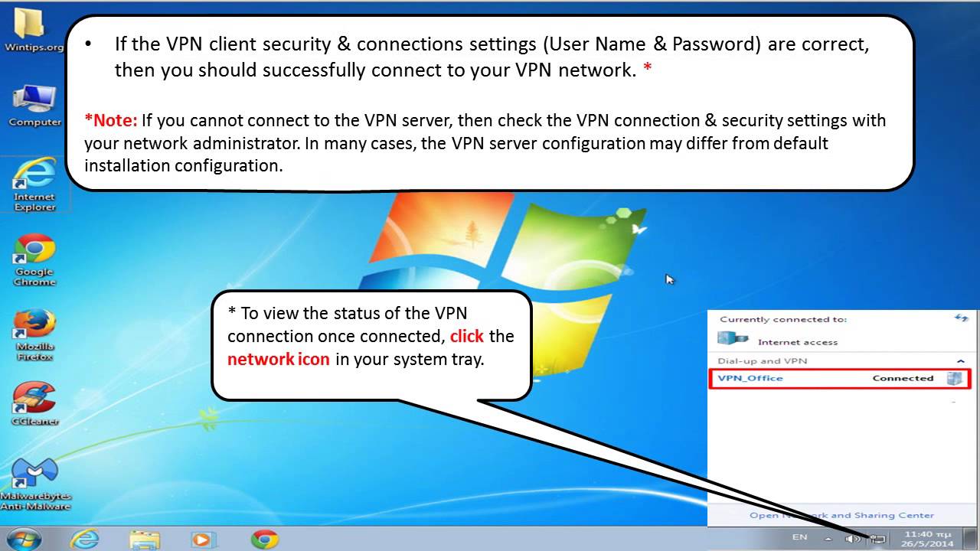980x551 pixels.
Task: Open Windows Explorer from the taskbar
Action: pyautogui.click(x=145, y=539)
